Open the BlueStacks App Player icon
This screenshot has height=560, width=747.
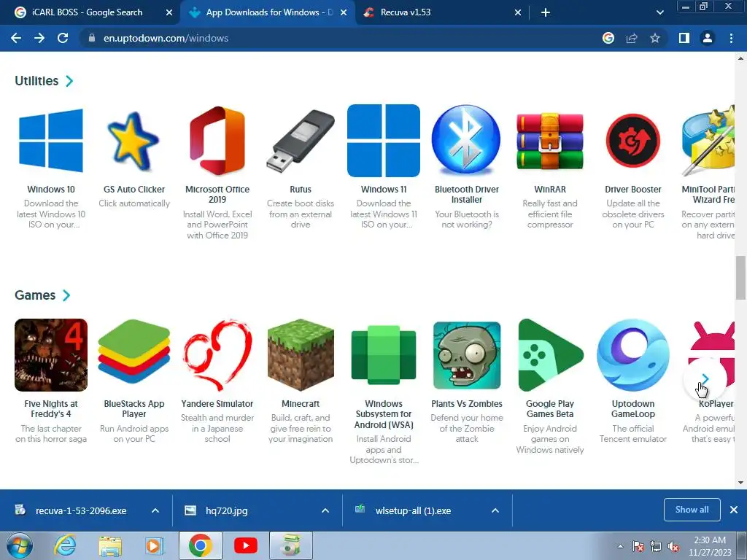point(134,352)
